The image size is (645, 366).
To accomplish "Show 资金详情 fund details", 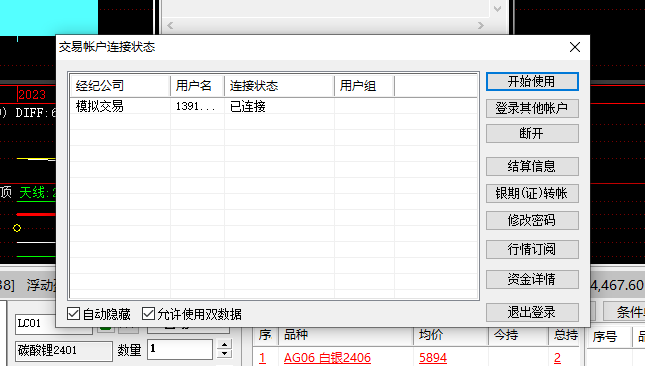I will click(x=532, y=279).
